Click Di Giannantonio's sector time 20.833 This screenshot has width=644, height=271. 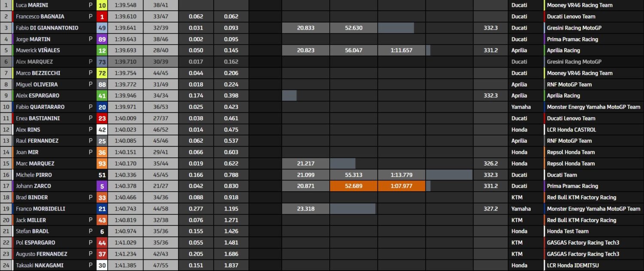click(306, 28)
